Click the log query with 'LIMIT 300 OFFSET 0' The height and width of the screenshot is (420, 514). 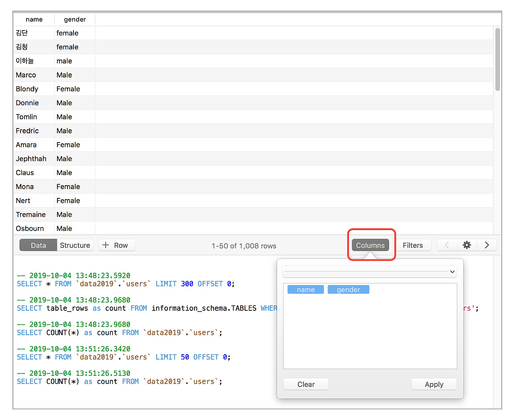coord(126,284)
